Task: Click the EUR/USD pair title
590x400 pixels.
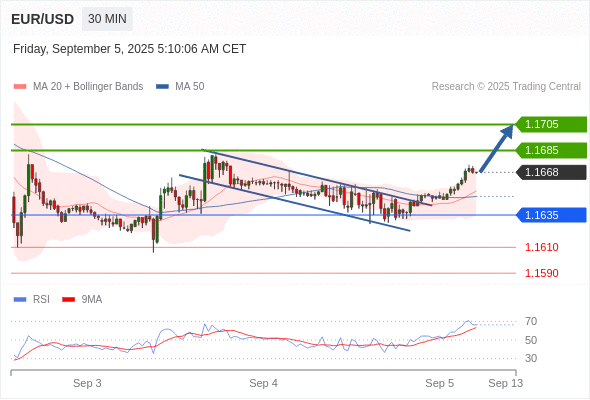Action: click(x=43, y=19)
